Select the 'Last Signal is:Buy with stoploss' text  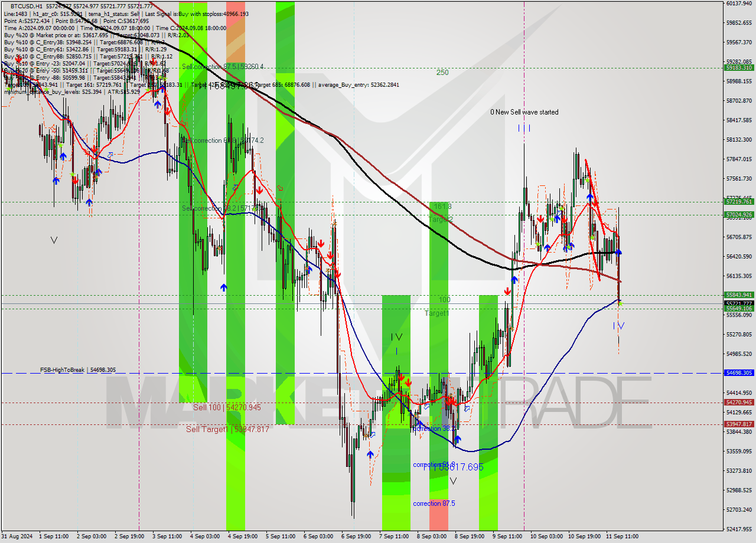pos(184,13)
